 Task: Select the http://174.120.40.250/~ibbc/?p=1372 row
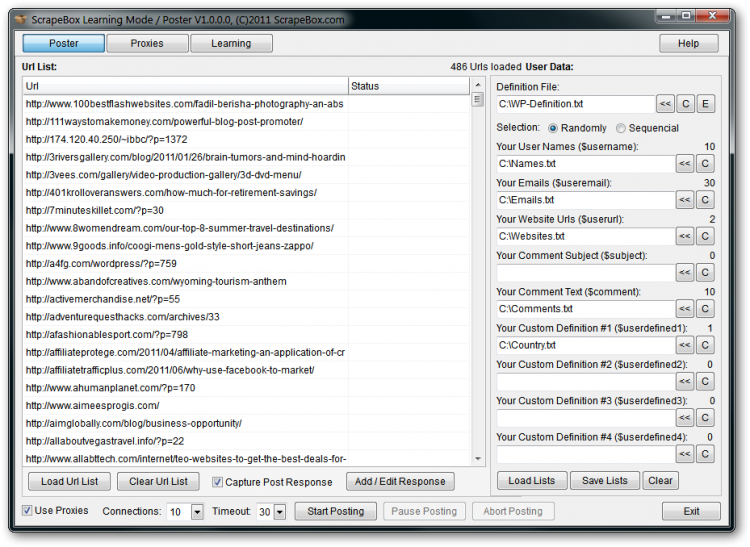(246, 139)
